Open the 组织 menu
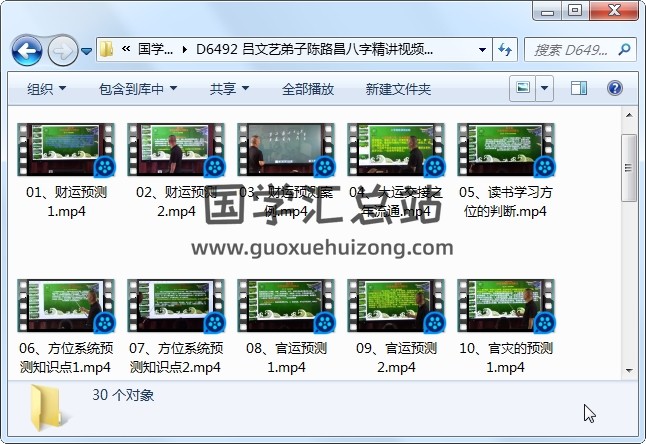646x444 pixels. (x=47, y=89)
